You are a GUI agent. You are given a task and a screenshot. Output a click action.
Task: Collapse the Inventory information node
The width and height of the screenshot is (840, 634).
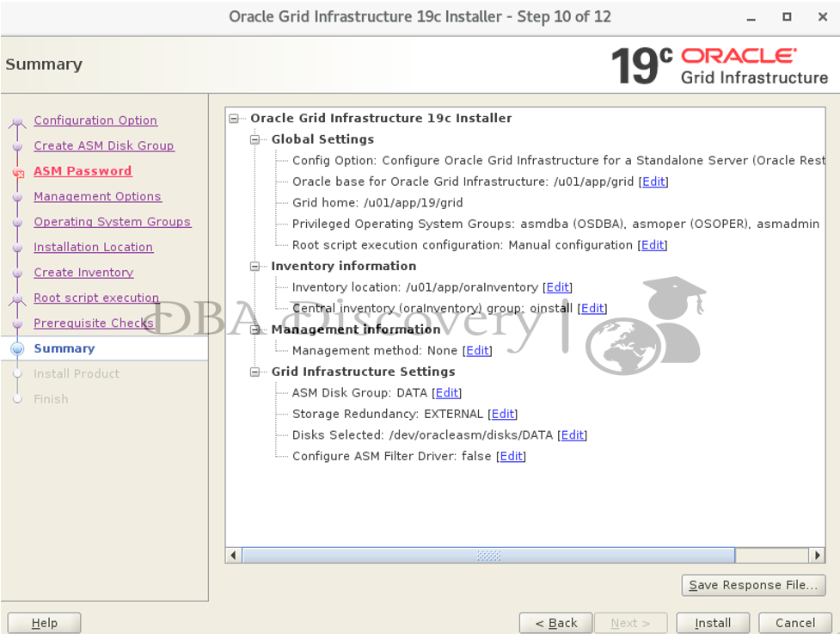(x=254, y=267)
